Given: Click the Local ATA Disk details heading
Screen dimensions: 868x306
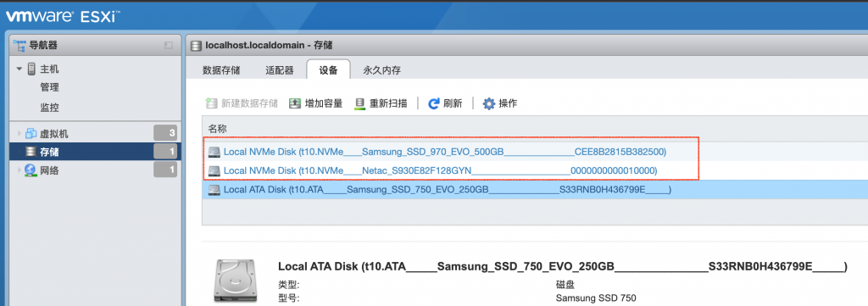Looking at the screenshot, I should coord(563,267).
